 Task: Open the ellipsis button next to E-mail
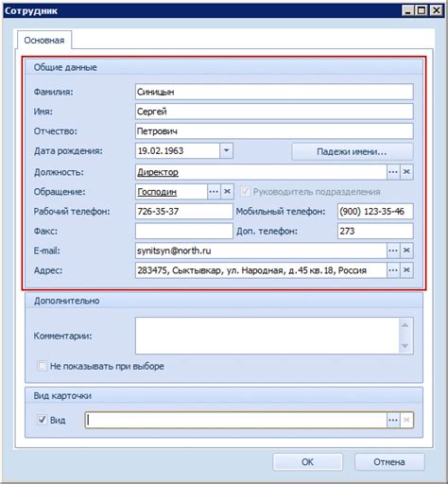click(x=393, y=251)
